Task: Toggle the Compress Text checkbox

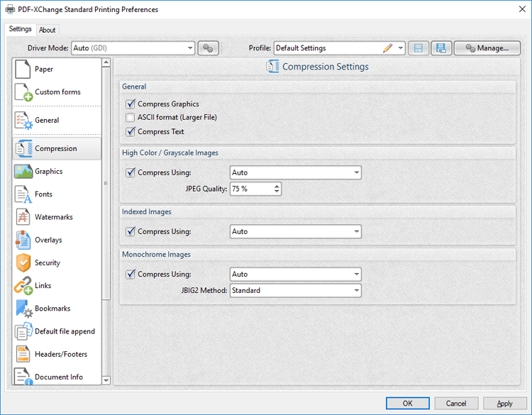Action: coord(131,131)
